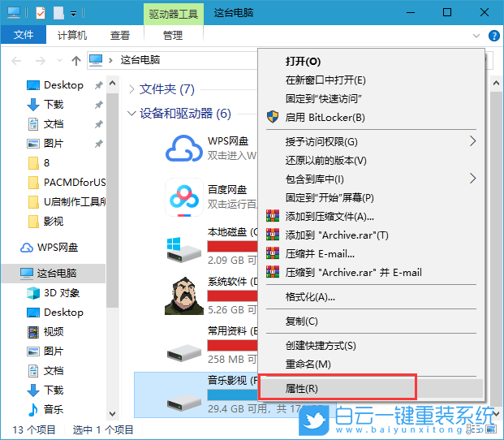Open the 文件 menu

[24, 35]
